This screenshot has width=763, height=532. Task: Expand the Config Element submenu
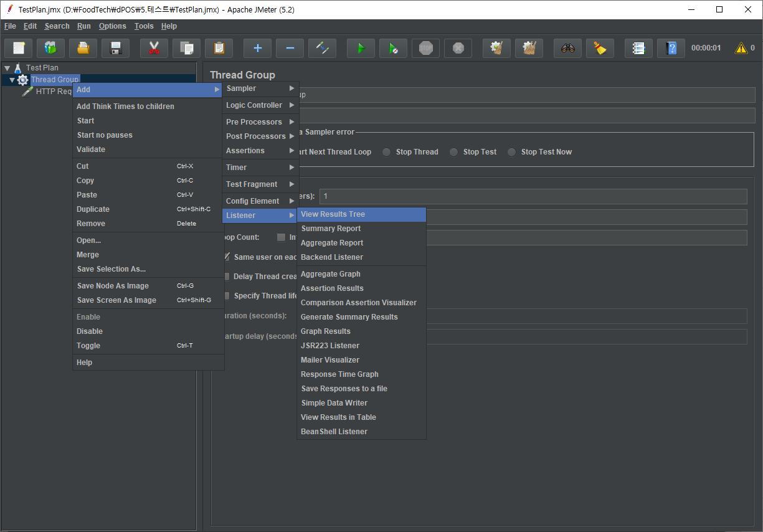(x=261, y=201)
